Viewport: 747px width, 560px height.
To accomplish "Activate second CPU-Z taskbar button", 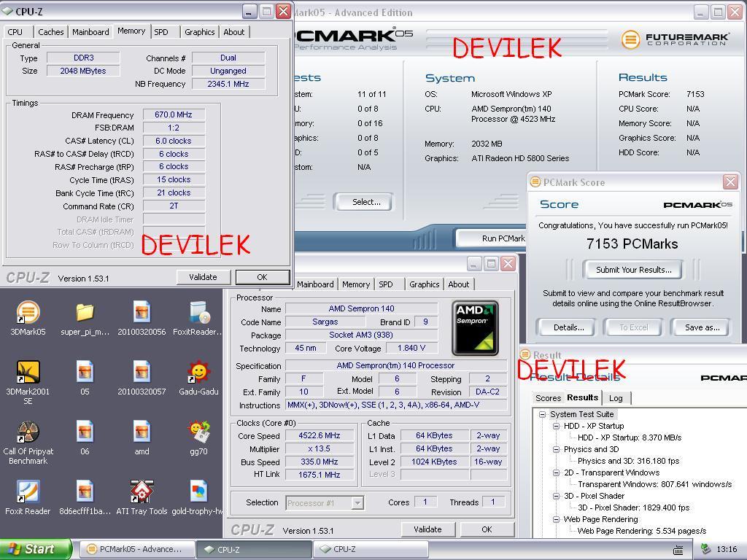I will (x=370, y=549).
